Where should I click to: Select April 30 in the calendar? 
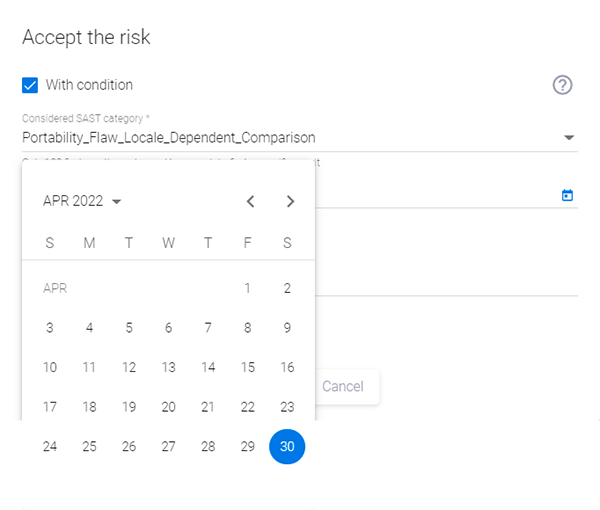click(x=287, y=446)
